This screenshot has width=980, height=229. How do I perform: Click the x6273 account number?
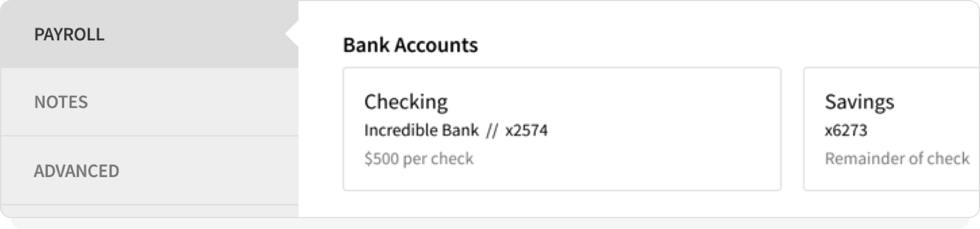(846, 130)
